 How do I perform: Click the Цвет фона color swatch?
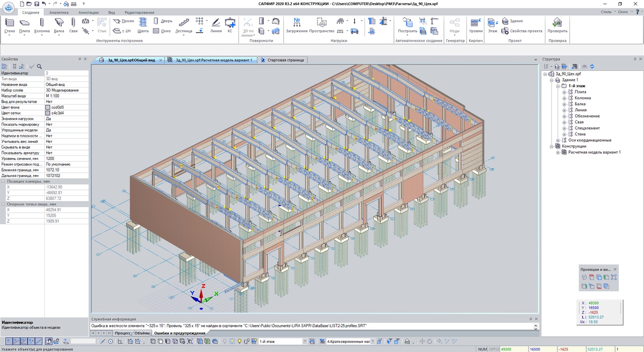[48, 107]
